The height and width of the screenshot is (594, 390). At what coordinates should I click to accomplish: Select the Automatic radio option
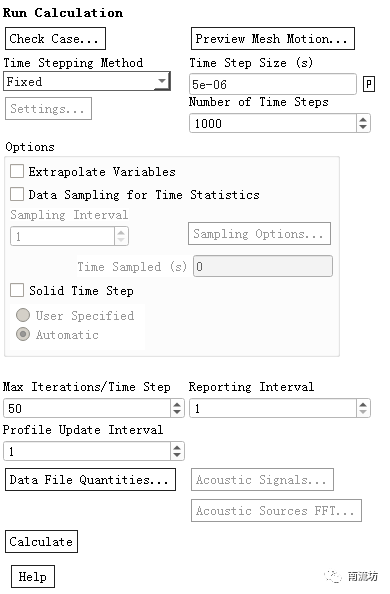click(23, 334)
